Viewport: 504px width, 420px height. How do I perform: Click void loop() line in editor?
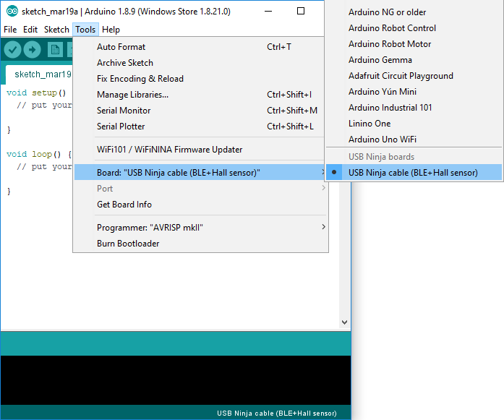coord(39,154)
